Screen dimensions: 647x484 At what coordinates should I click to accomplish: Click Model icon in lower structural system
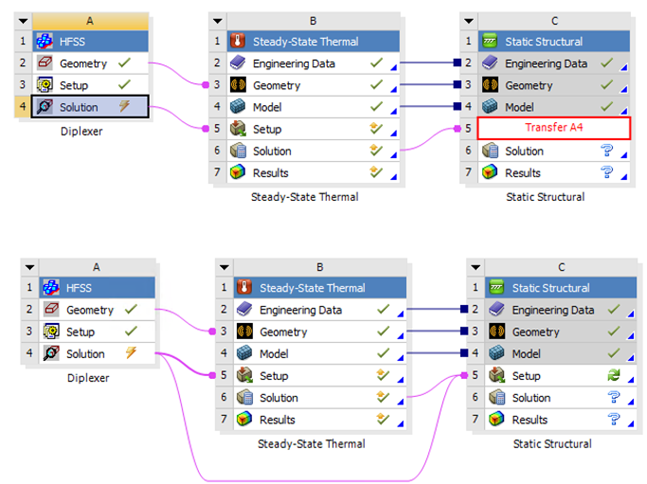tap(496, 353)
